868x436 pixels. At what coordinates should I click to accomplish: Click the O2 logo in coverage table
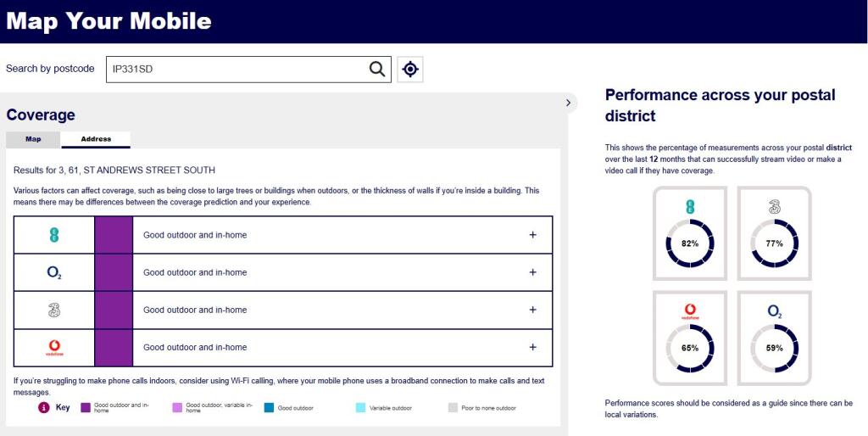click(54, 272)
